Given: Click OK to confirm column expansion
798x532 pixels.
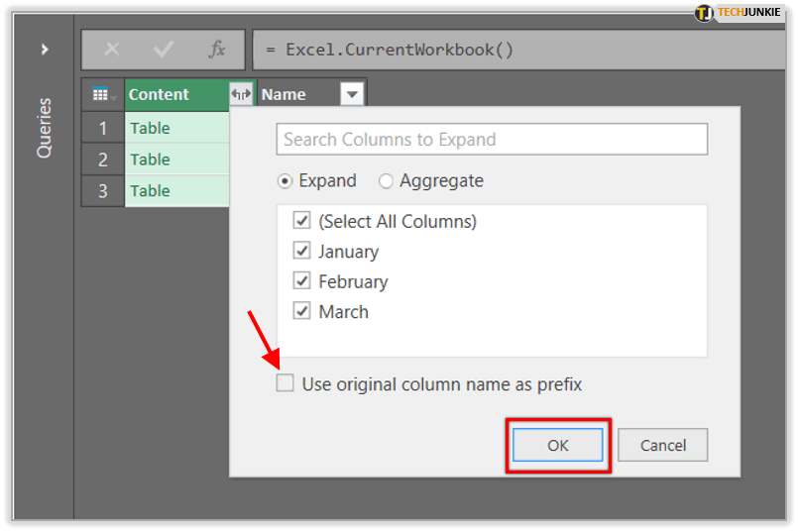Looking at the screenshot, I should click(558, 446).
